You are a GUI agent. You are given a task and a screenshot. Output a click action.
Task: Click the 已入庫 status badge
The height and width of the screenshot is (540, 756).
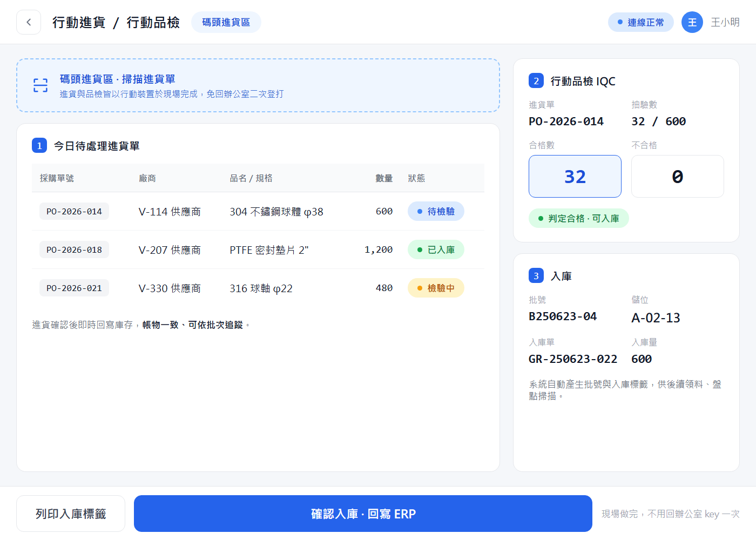pos(436,249)
